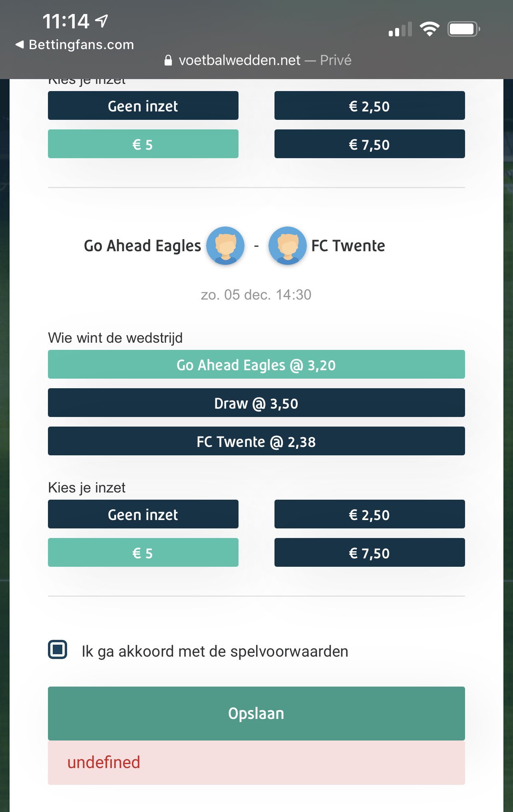
Task: Click the Ik ga akkoord spelvoorwaarden text
Action: (215, 651)
